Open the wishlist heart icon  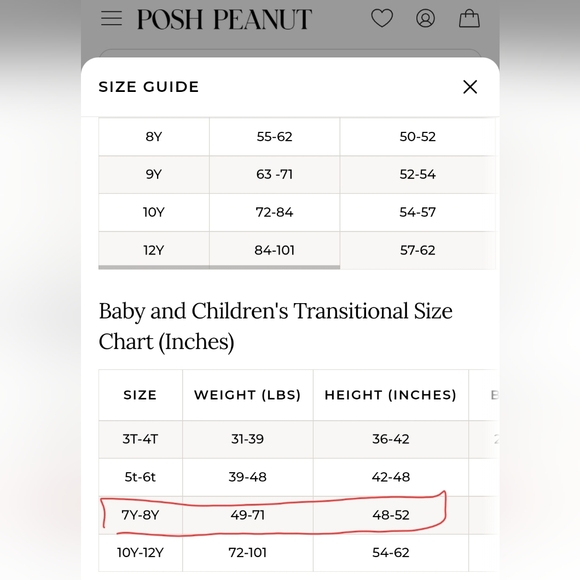click(382, 18)
